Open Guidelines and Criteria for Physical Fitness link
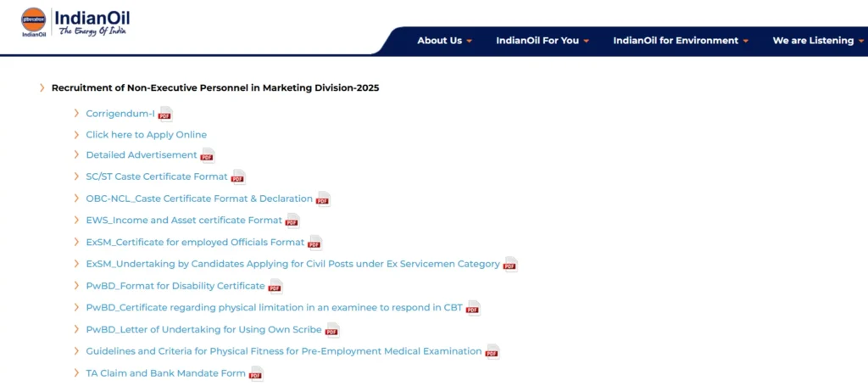 click(x=283, y=351)
